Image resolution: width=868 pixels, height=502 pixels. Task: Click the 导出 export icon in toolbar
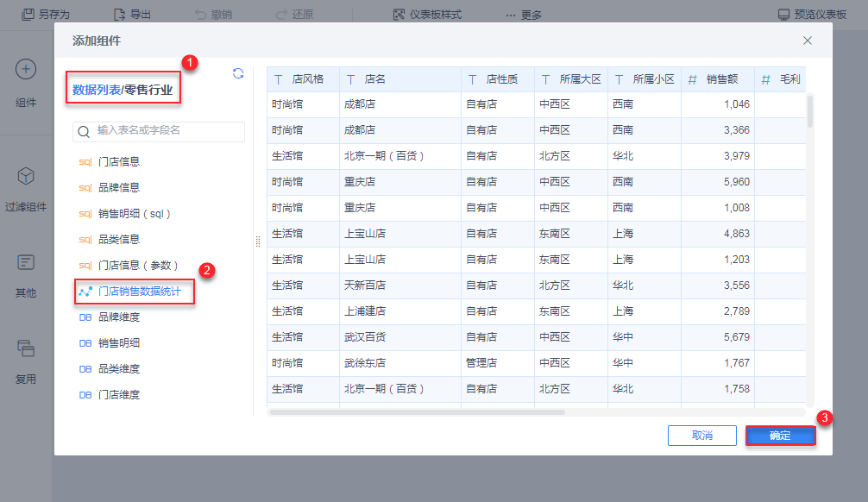[x=119, y=15]
